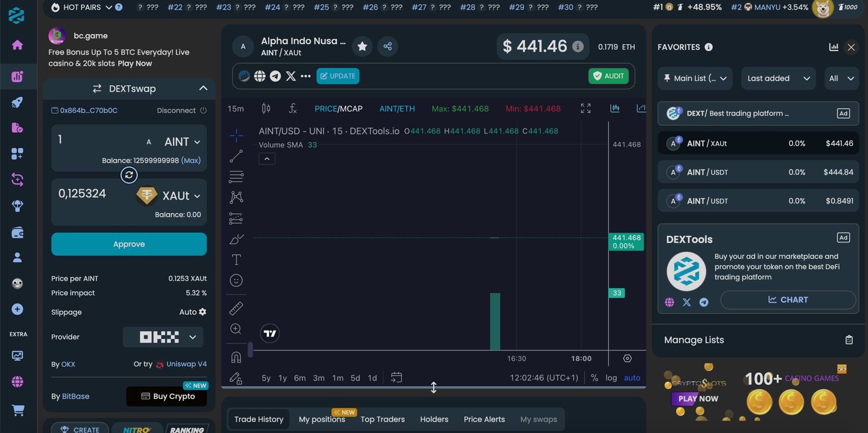Switch chart quote to AINT/ETH

(x=397, y=109)
